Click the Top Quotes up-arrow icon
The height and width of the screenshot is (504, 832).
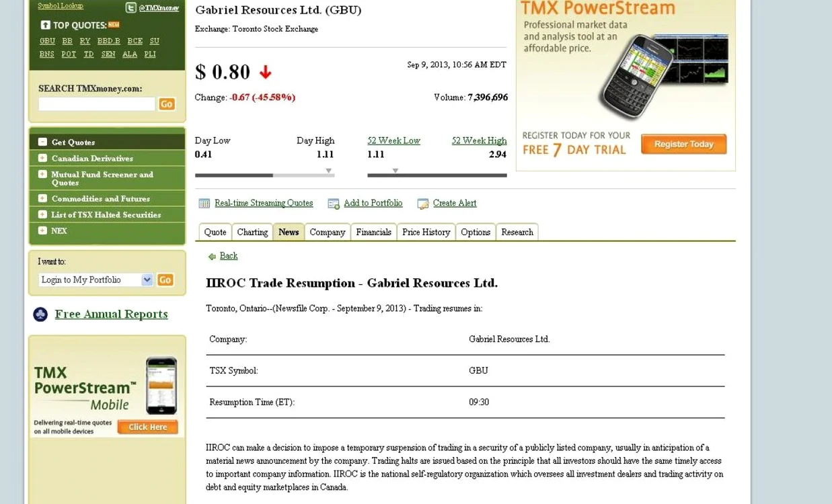pyautogui.click(x=45, y=25)
